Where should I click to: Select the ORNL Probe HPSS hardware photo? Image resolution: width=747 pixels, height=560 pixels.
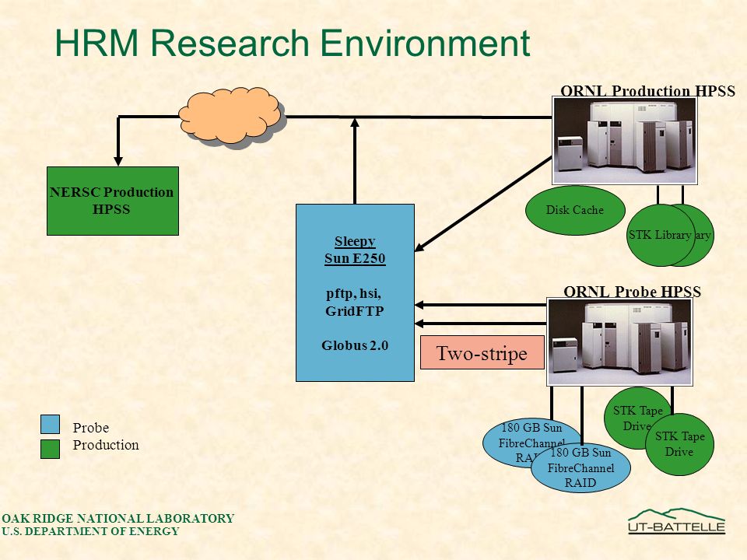(619, 342)
